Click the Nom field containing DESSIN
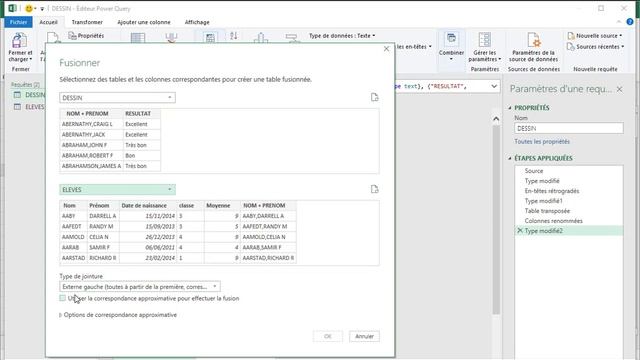The width and height of the screenshot is (640, 360). coord(569,128)
